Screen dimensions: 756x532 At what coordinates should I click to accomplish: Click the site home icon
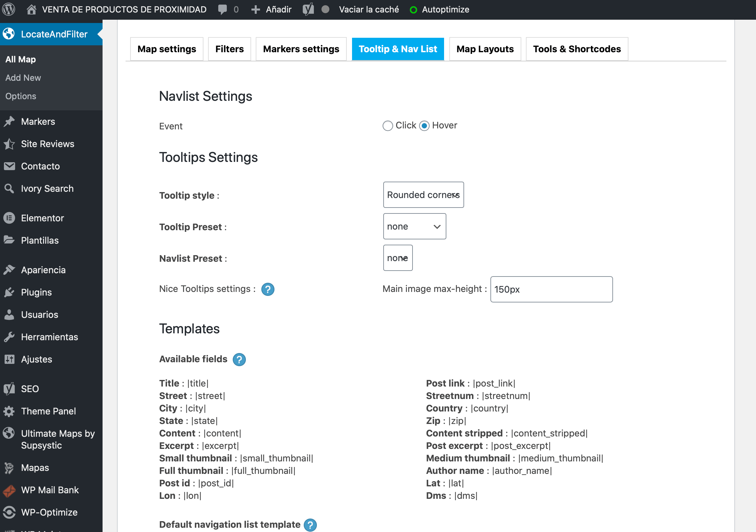[x=31, y=9]
